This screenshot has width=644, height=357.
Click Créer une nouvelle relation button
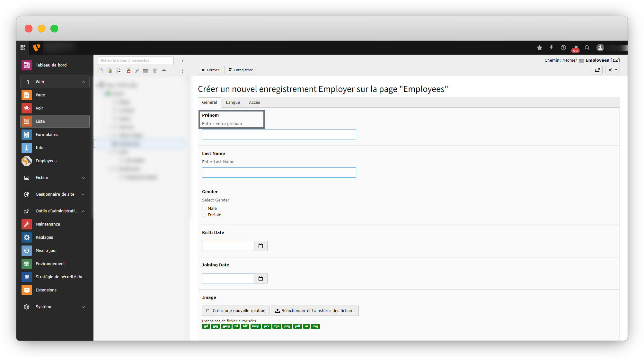point(235,311)
